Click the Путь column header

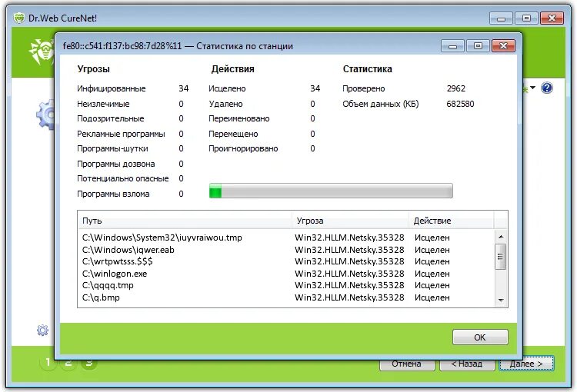click(x=185, y=221)
